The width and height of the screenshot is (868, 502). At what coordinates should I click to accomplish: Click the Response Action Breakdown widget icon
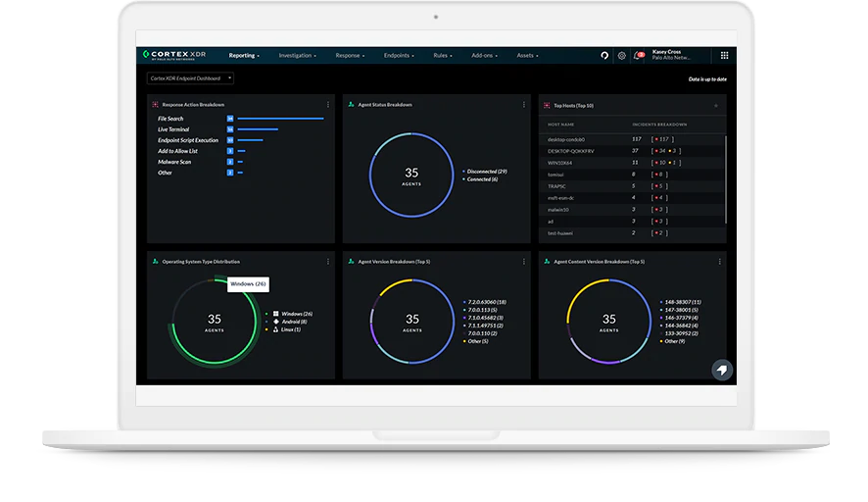[x=155, y=105]
